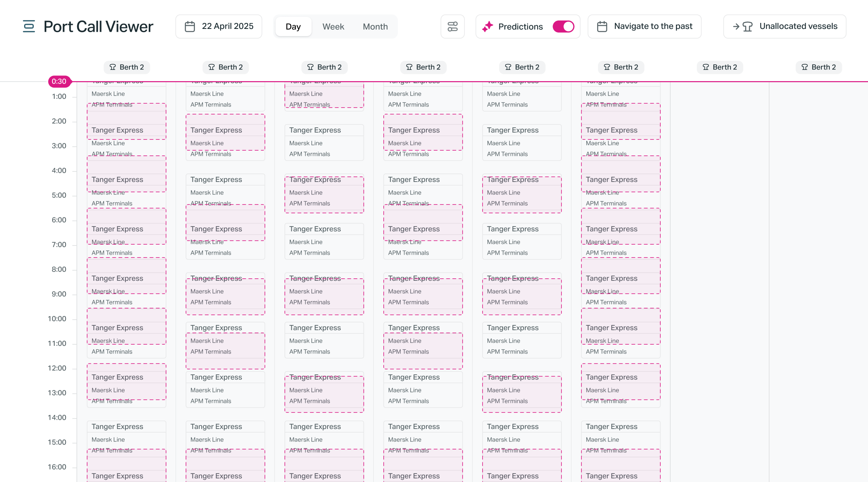Open the fifth column's Tanger Express card near 2:00

pos(522,143)
